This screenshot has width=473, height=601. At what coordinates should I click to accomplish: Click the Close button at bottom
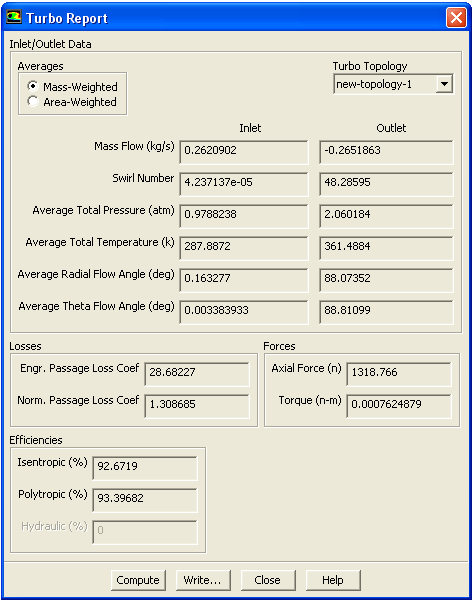pyautogui.click(x=268, y=580)
